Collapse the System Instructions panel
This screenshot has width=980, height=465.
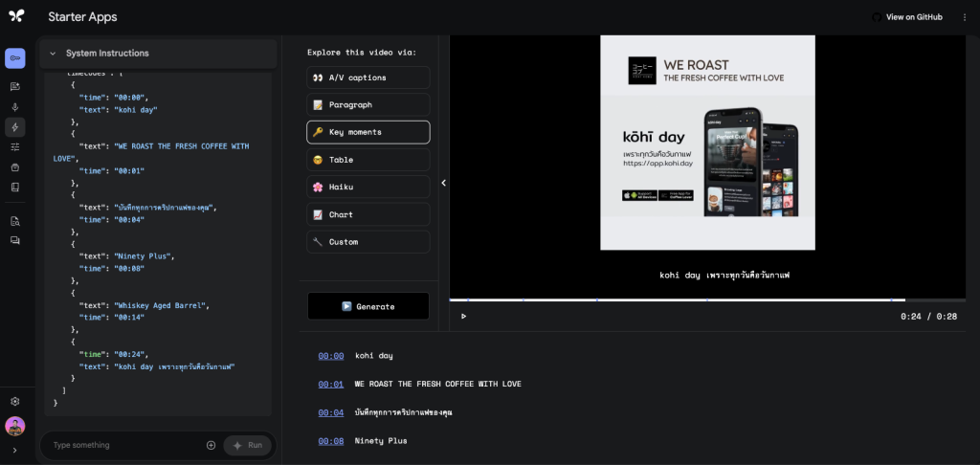[x=53, y=54]
